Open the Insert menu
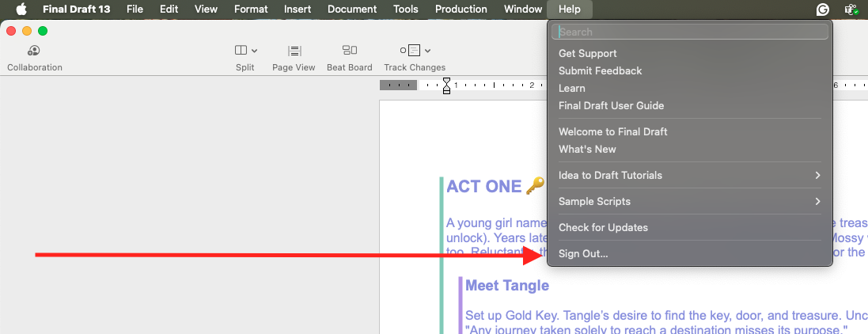This screenshot has height=334, width=868. (298, 9)
